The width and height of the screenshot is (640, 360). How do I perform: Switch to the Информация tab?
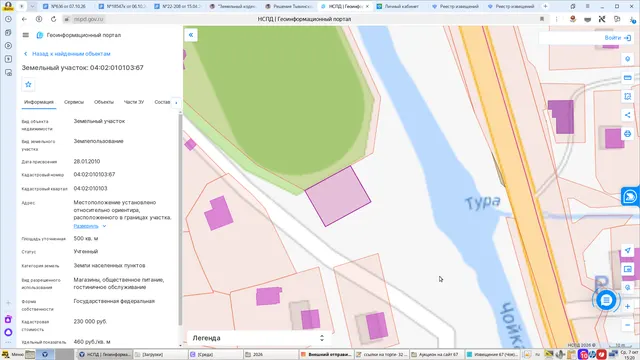tap(39, 102)
